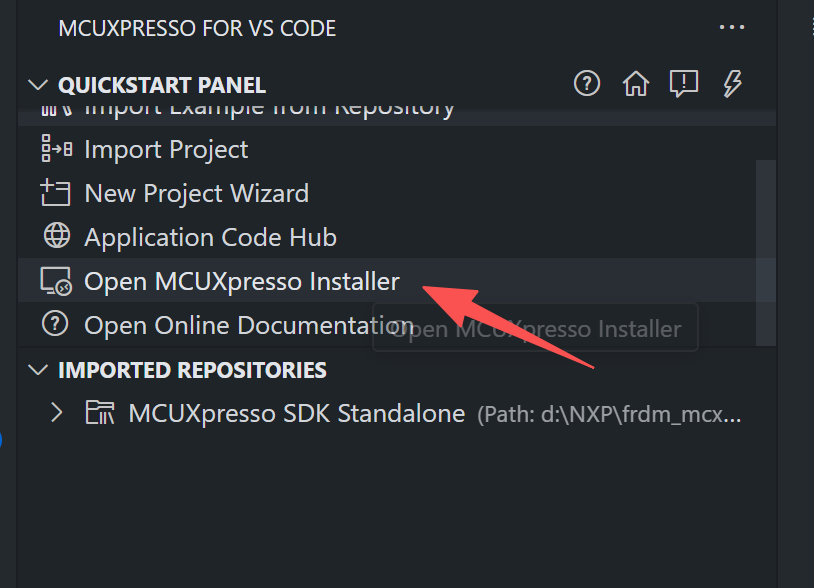Click the New Project Wizard icon

(x=55, y=193)
